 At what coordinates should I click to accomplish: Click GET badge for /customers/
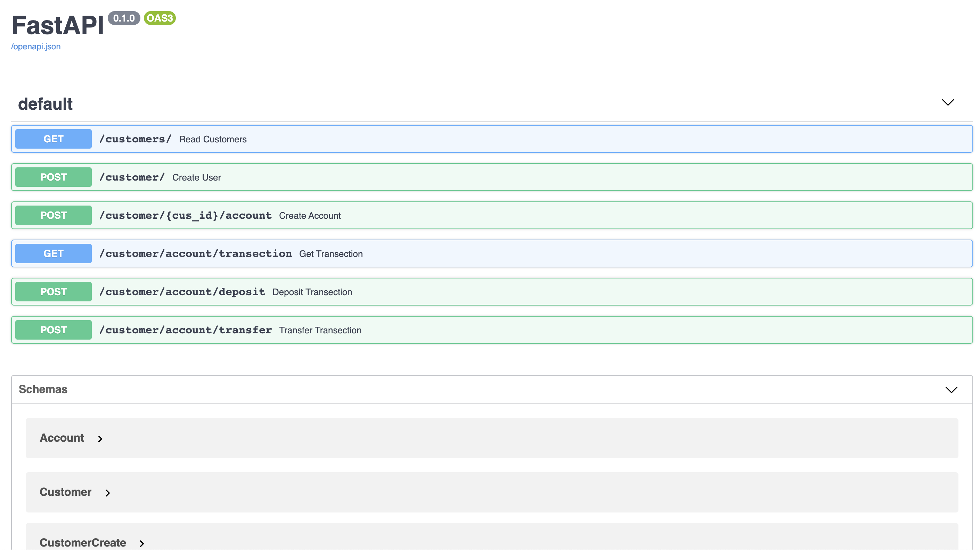(x=53, y=139)
